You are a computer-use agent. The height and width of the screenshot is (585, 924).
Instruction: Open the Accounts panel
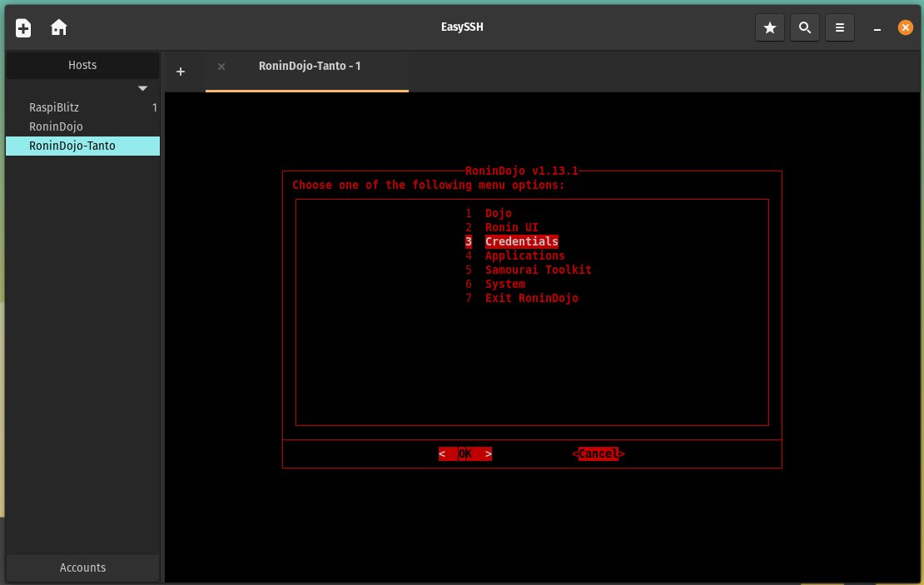pos(82,568)
